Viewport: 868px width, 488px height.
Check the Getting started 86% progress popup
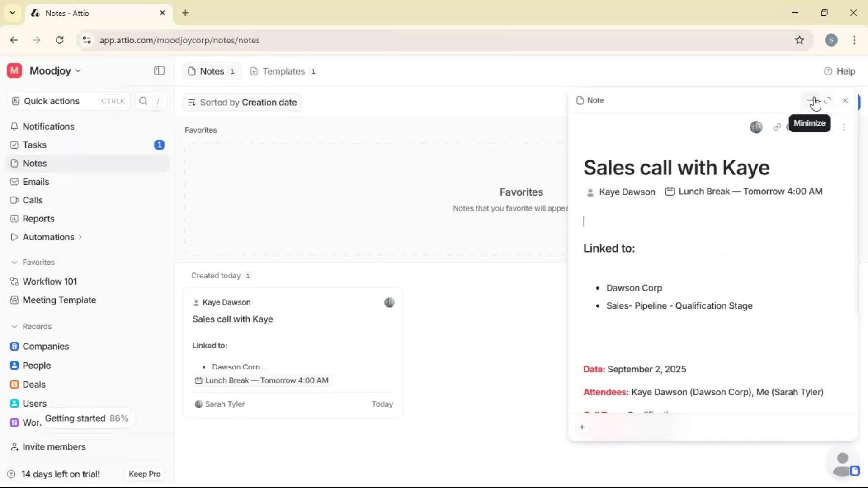click(87, 418)
